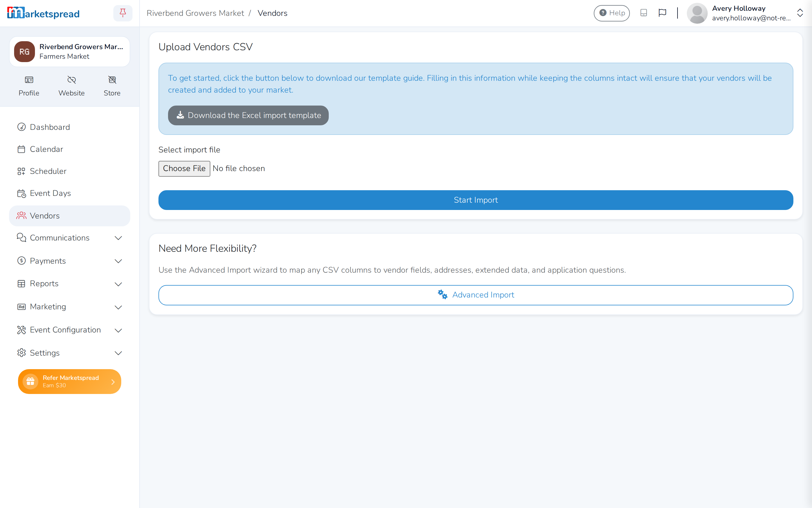Click the Communications menu label
The image size is (812, 508).
(60, 238)
